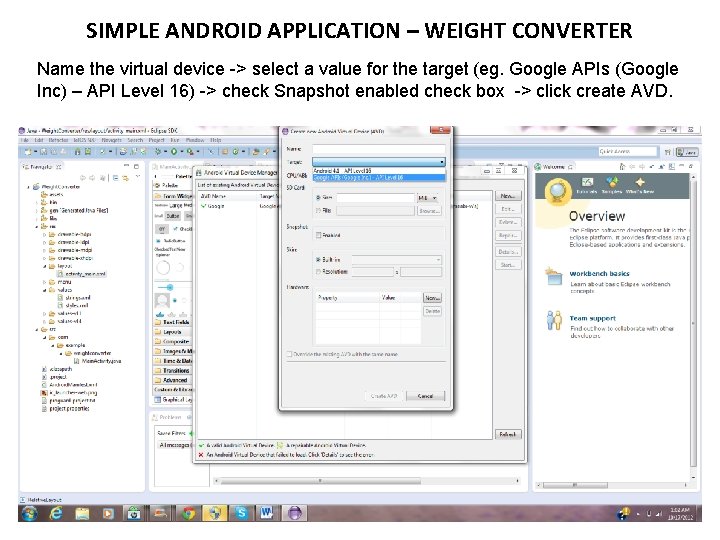
Task: Click the Search flashlight toolbar icon in Eclipse
Action: point(266,152)
